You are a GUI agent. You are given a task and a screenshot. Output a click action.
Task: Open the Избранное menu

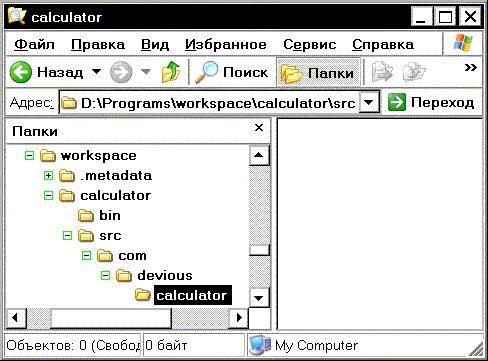pos(226,45)
